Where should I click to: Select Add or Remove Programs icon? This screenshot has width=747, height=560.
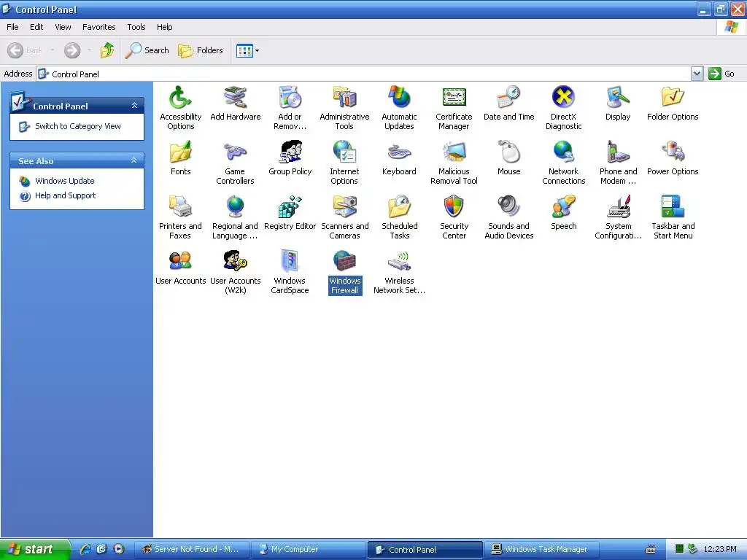290,98
